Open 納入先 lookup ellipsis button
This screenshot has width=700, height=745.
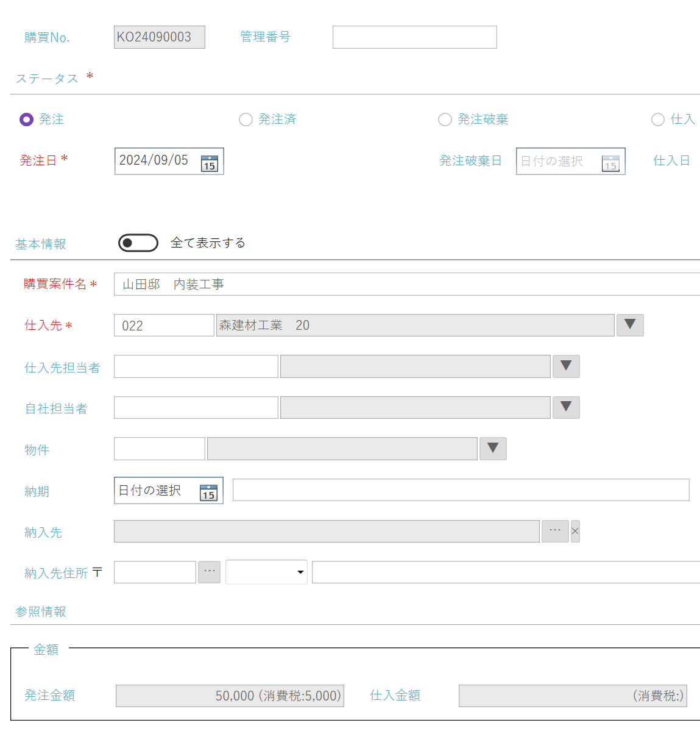click(555, 531)
